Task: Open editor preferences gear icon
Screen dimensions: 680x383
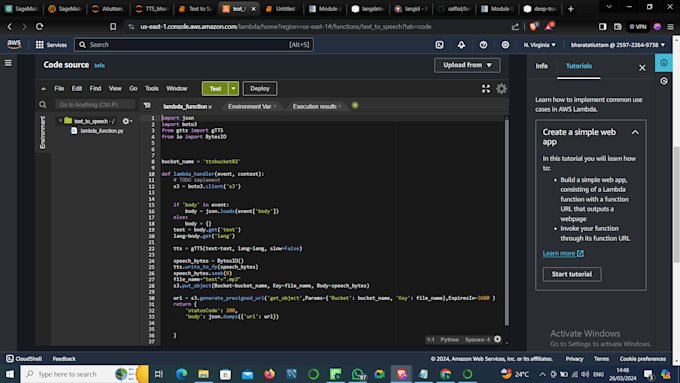Action: [x=501, y=89]
